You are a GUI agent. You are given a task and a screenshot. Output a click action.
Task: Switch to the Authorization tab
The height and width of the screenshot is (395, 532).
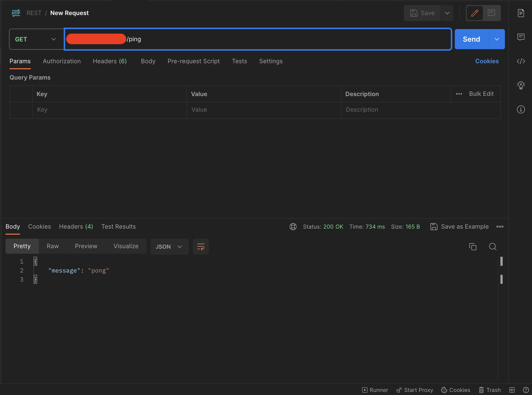[62, 61]
